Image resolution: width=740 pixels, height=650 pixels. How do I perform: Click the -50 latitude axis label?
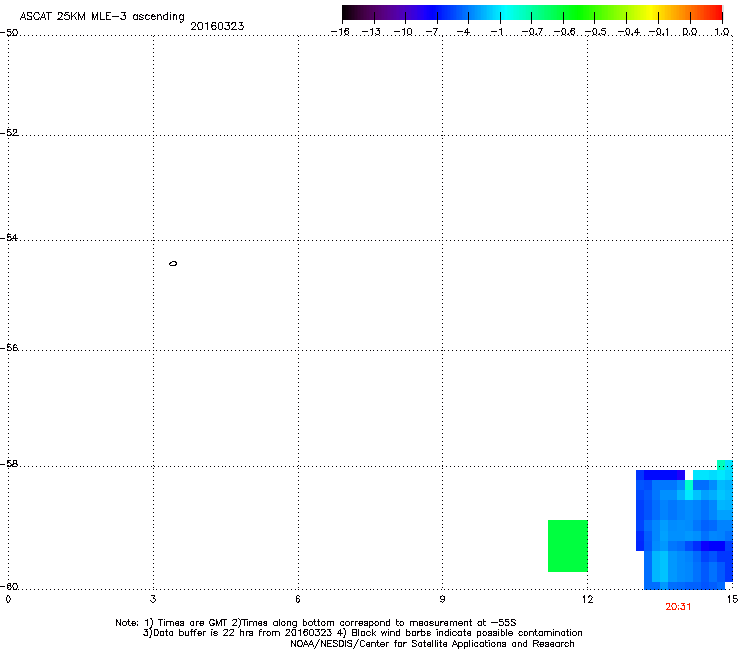(x=9, y=33)
